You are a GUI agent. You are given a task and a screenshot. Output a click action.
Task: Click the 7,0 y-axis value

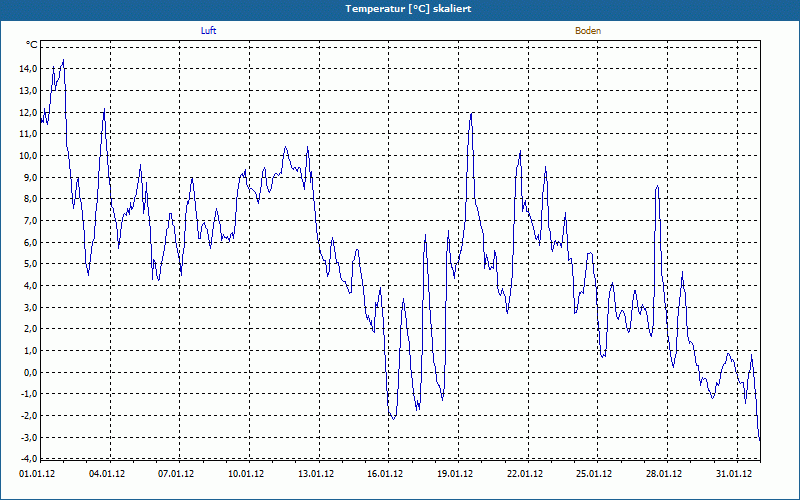(x=30, y=221)
